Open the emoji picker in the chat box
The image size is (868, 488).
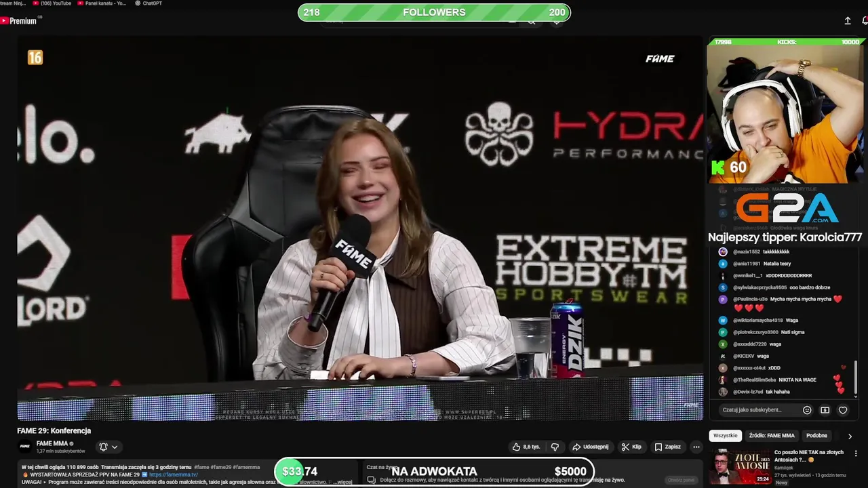pyautogui.click(x=807, y=409)
